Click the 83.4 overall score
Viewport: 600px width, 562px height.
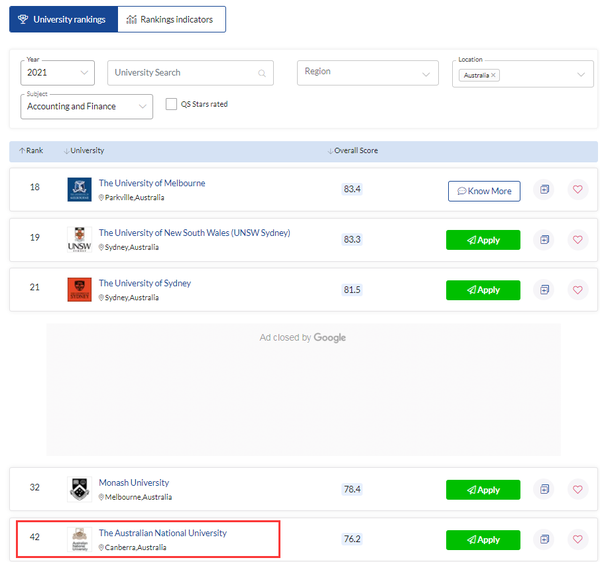coord(352,189)
